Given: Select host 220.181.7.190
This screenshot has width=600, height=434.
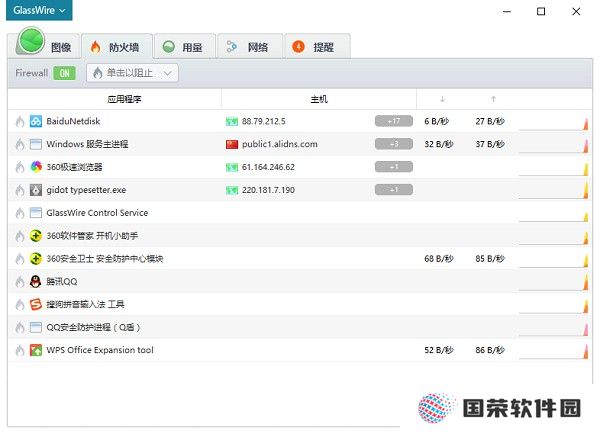Looking at the screenshot, I should 268,190.
